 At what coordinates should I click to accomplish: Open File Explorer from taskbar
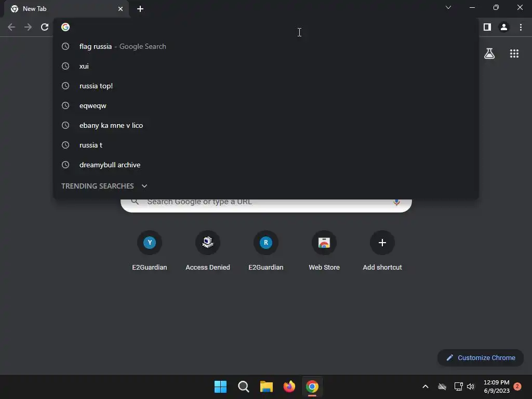(x=267, y=387)
